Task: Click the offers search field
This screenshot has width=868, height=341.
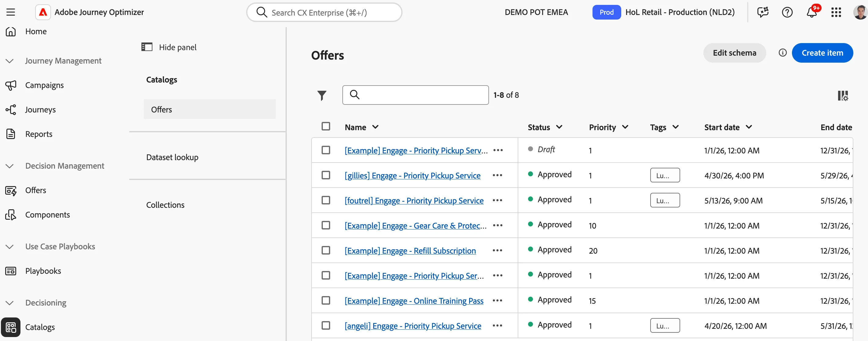Action: point(415,95)
